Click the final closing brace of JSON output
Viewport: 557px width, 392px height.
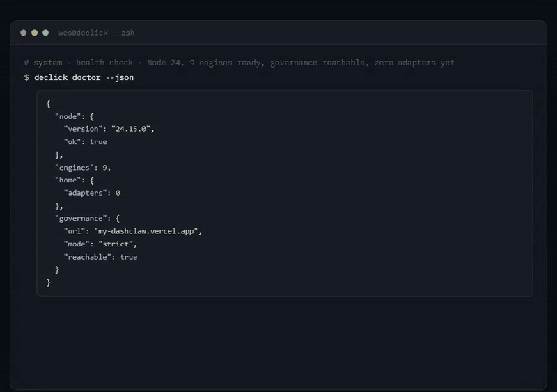(x=49, y=283)
